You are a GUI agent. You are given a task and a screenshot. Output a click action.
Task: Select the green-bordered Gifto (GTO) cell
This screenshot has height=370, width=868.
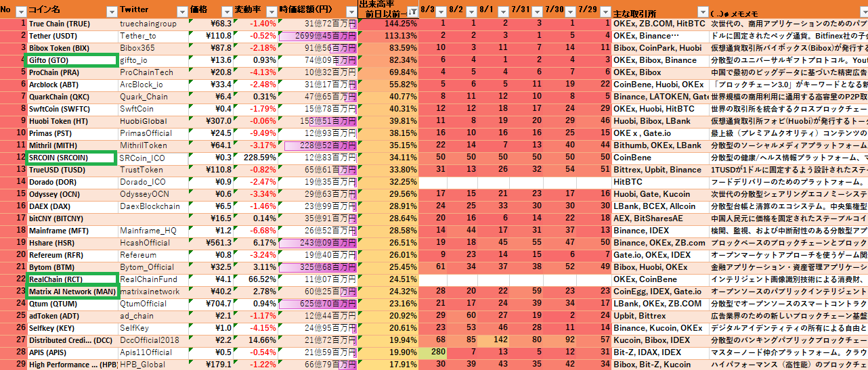tap(70, 61)
